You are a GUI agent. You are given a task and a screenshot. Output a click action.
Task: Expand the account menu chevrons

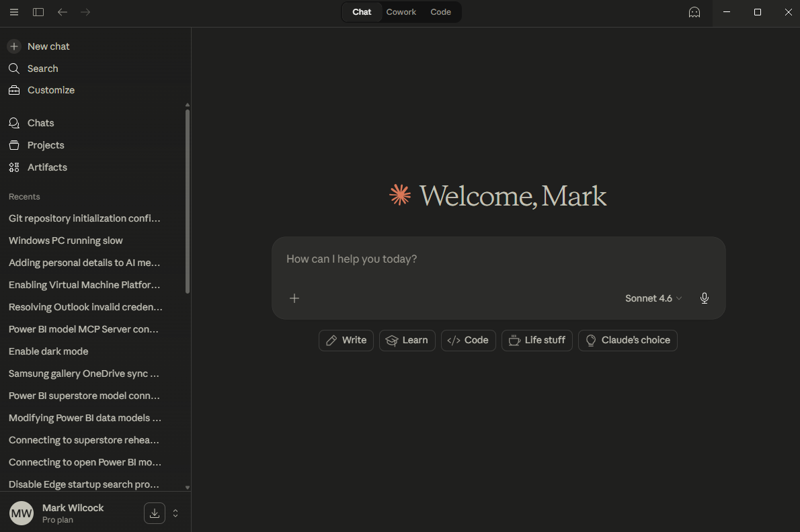click(x=175, y=513)
